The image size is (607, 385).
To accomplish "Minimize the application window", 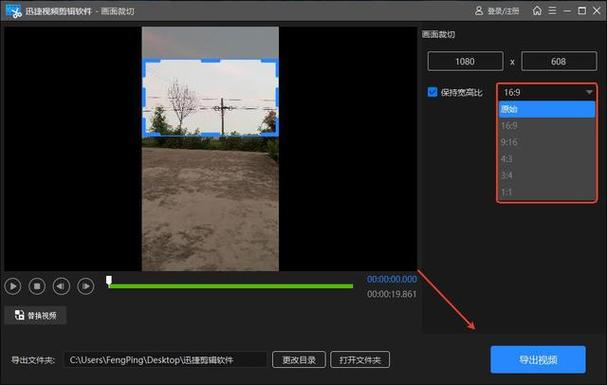I will (567, 11).
